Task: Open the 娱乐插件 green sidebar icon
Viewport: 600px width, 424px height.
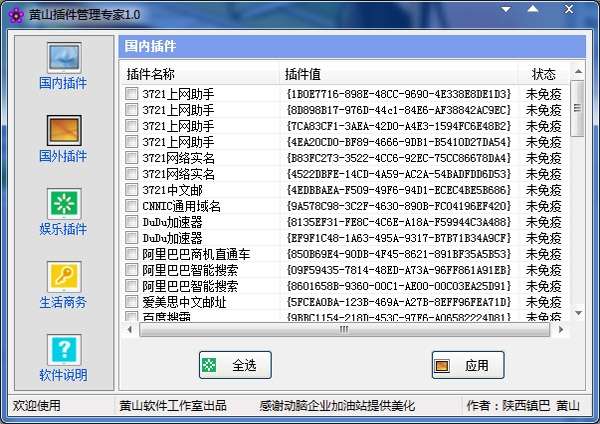Action: (x=64, y=204)
